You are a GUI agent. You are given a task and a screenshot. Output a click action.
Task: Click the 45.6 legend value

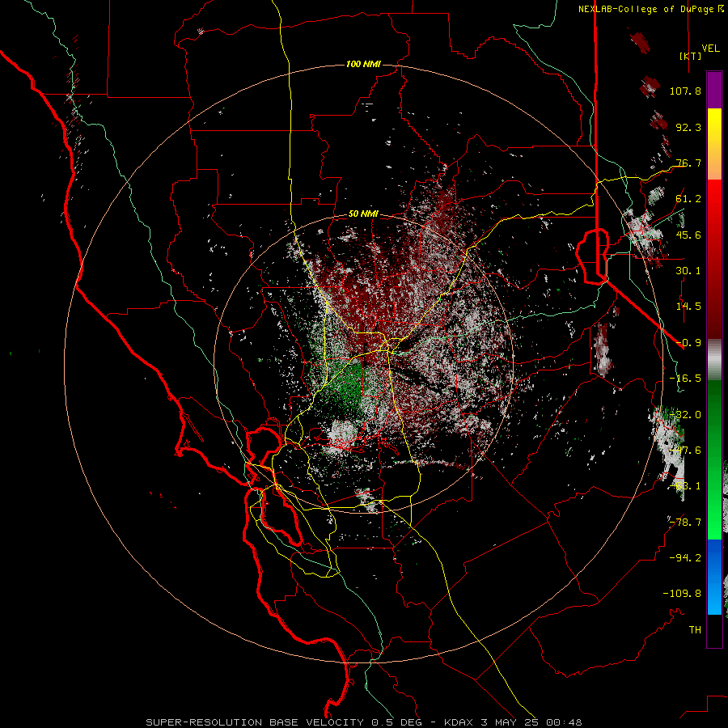click(688, 235)
